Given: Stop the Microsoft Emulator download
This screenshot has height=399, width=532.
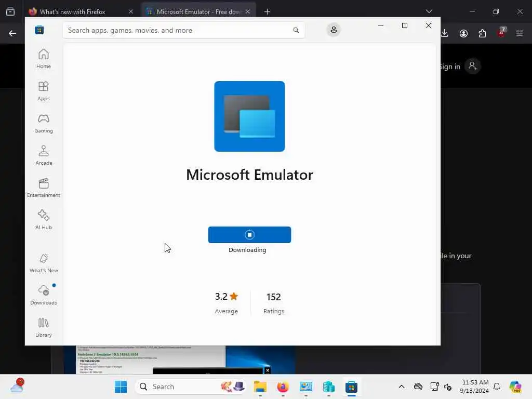Looking at the screenshot, I should tap(249, 235).
